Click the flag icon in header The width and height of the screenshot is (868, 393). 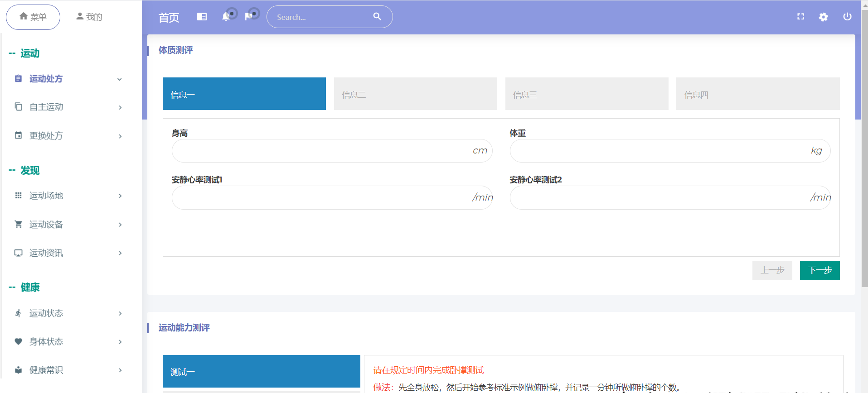tap(248, 17)
